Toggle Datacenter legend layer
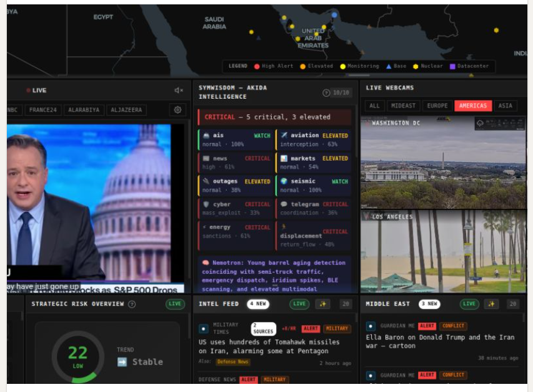Screen dimensions: 533x392 coord(469,66)
